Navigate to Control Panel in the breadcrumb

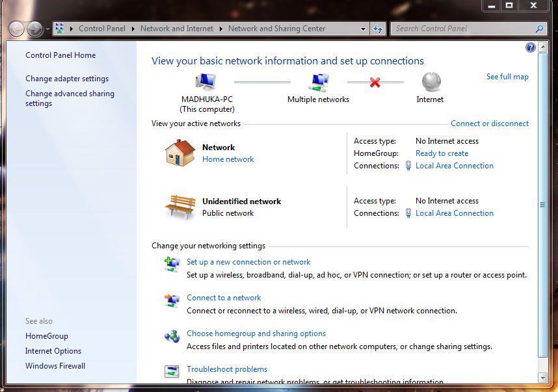coord(101,29)
